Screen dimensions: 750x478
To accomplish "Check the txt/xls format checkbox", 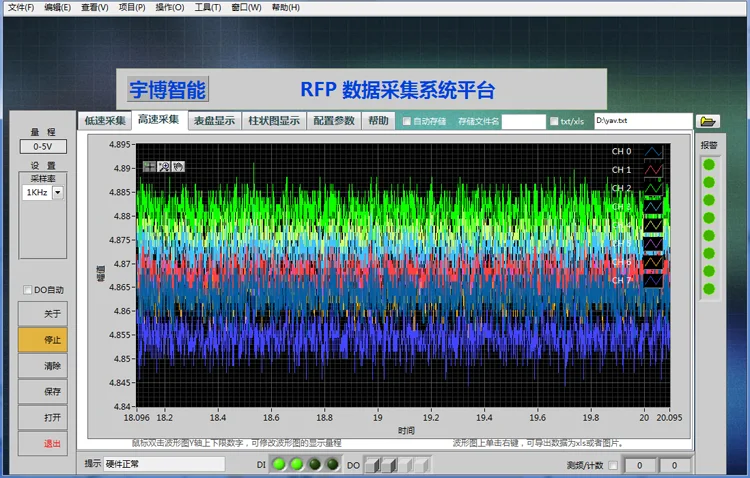I will [554, 122].
